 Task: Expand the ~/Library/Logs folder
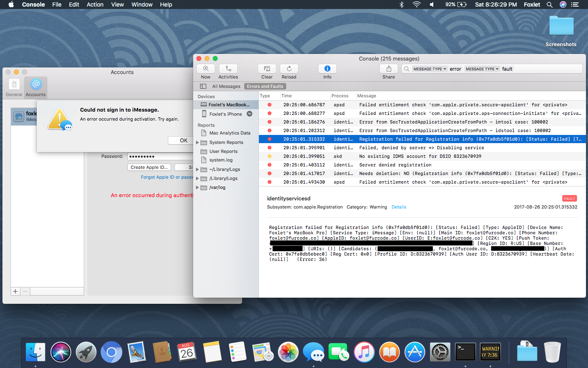click(198, 169)
